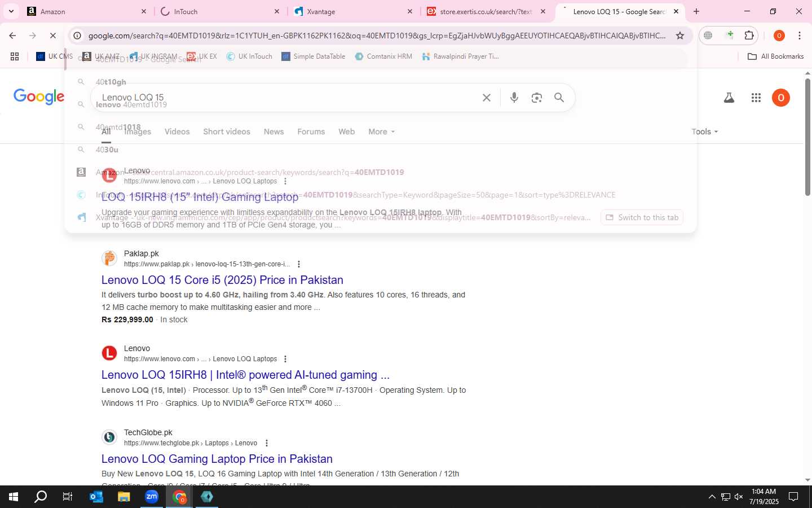Expand the More filters dropdown

click(x=382, y=132)
